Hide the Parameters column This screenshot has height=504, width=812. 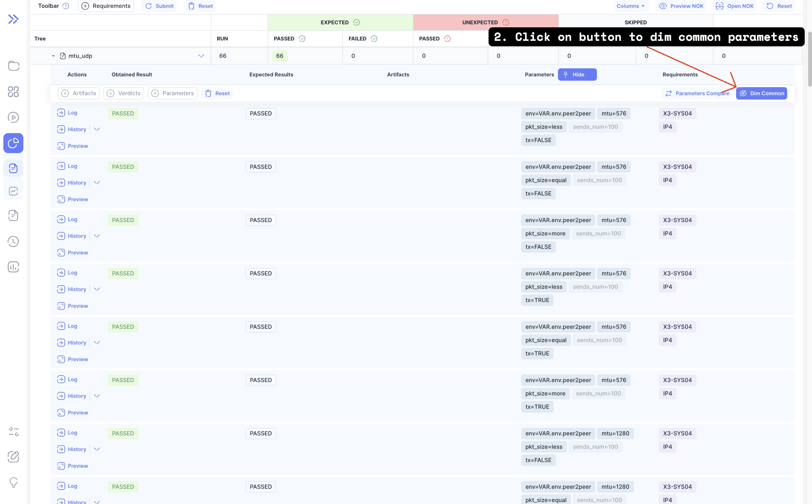[577, 74]
